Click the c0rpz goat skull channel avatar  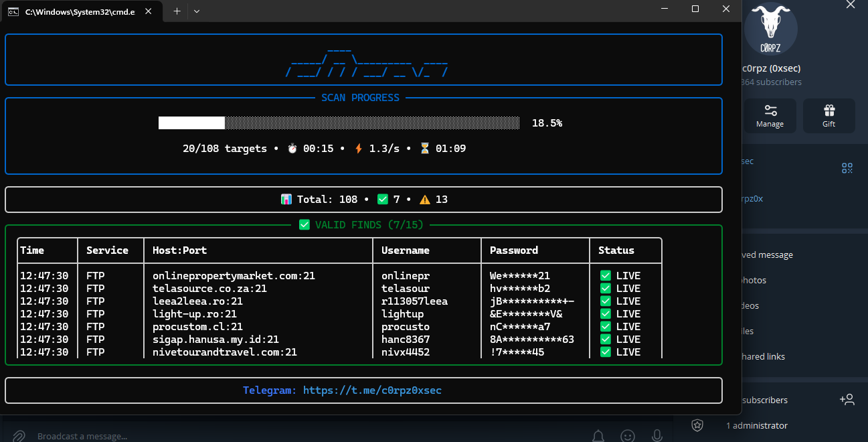pyautogui.click(x=770, y=29)
